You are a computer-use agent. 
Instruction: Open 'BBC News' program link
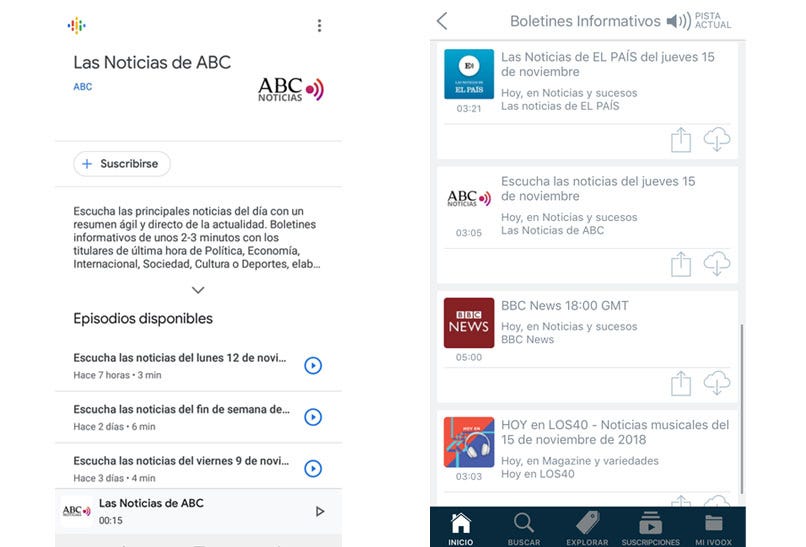(x=527, y=339)
